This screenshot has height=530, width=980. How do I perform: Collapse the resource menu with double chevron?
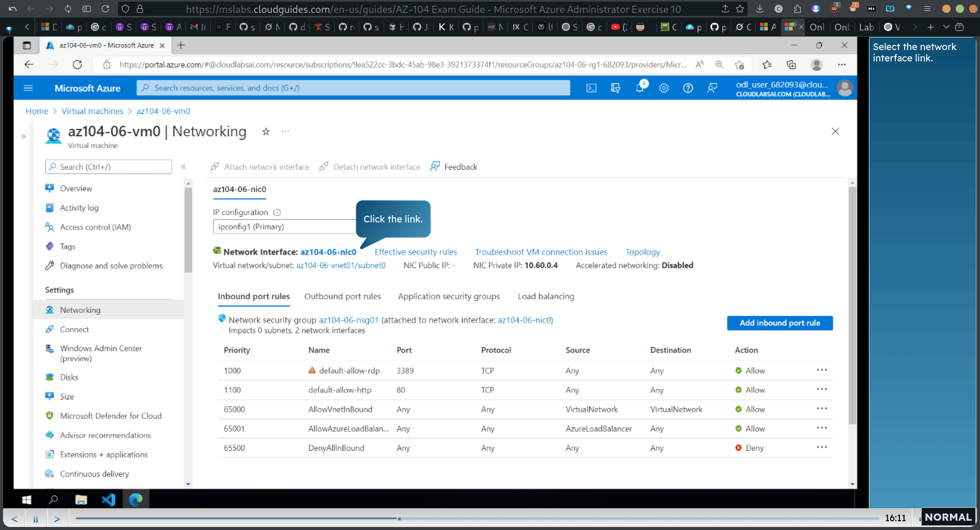183,167
